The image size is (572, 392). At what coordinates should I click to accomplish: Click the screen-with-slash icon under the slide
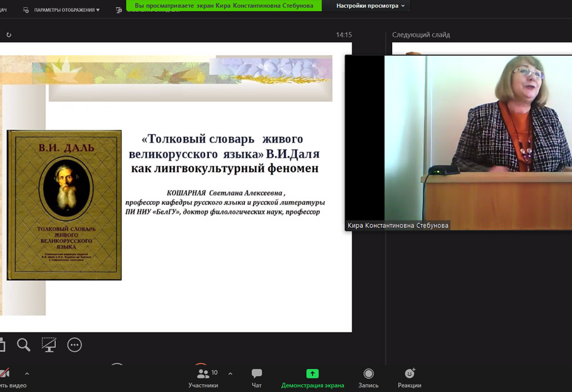coord(49,345)
